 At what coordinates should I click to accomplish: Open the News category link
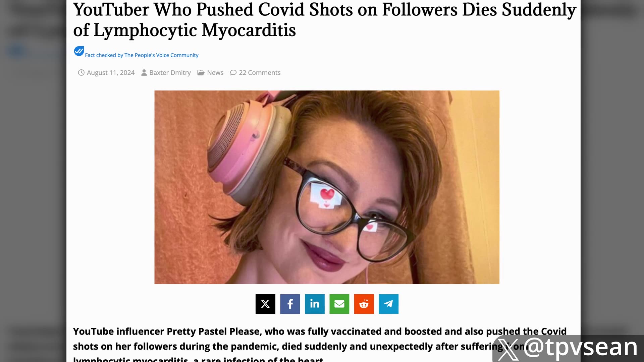coord(215,73)
